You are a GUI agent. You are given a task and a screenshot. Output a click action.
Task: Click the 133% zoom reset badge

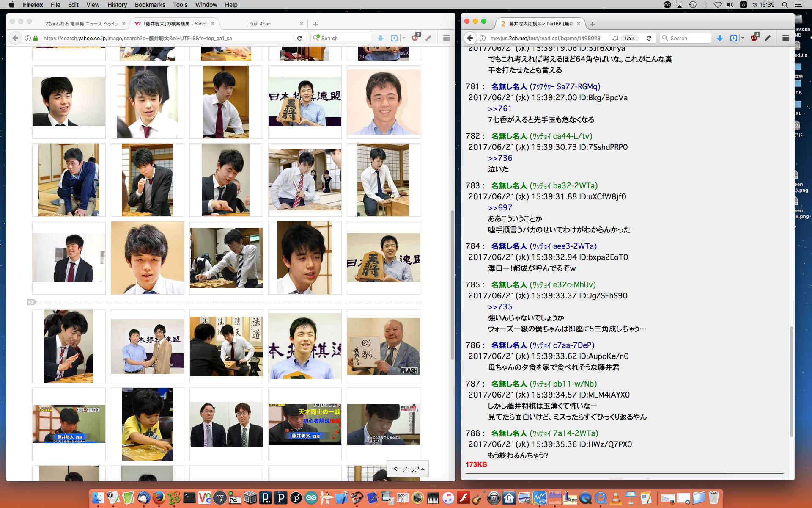tap(629, 38)
